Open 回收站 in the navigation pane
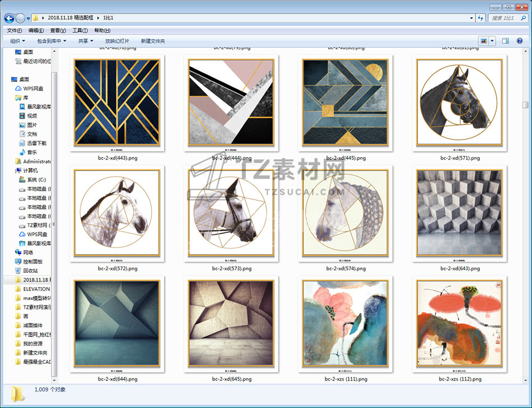 click(x=30, y=270)
